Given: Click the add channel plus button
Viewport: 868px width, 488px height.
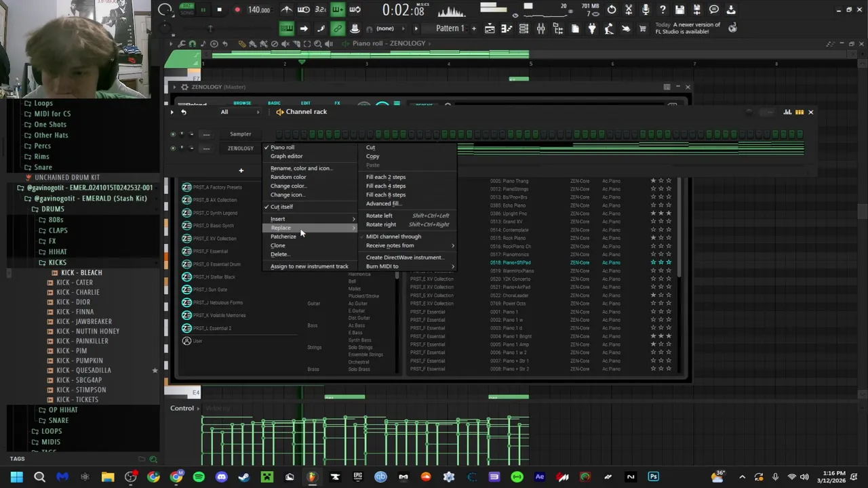Looking at the screenshot, I should click(241, 170).
